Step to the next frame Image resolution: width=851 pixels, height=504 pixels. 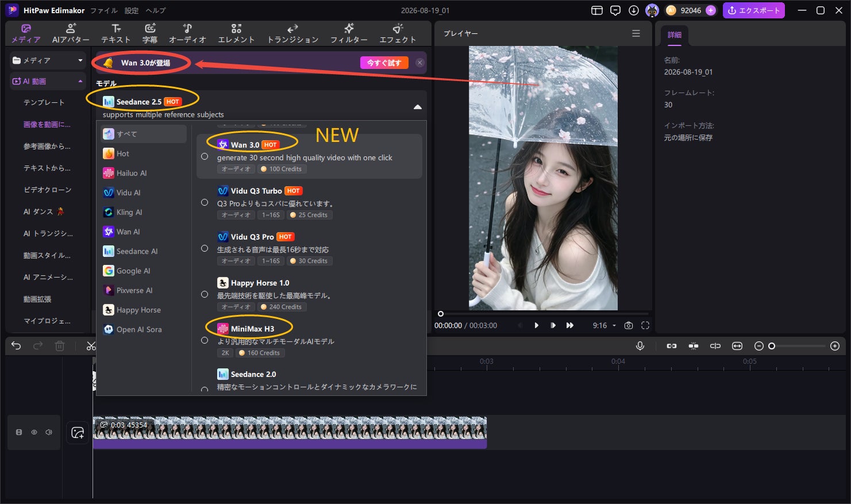553,325
